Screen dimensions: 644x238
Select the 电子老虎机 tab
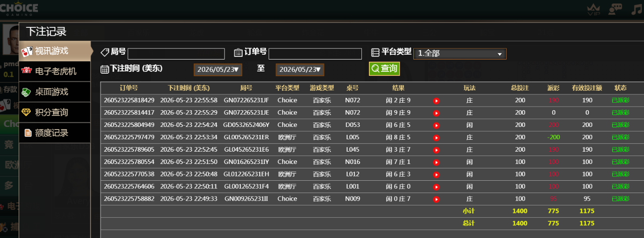coord(55,71)
